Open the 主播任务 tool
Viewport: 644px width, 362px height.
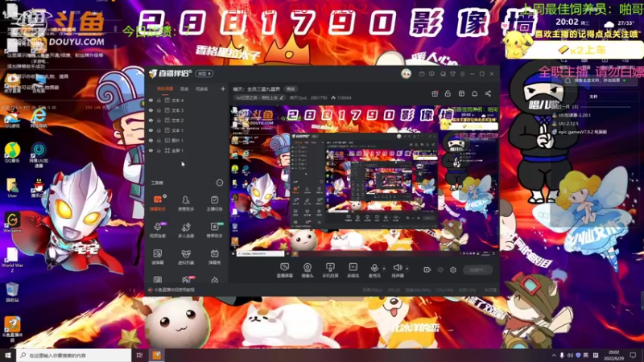point(214,203)
